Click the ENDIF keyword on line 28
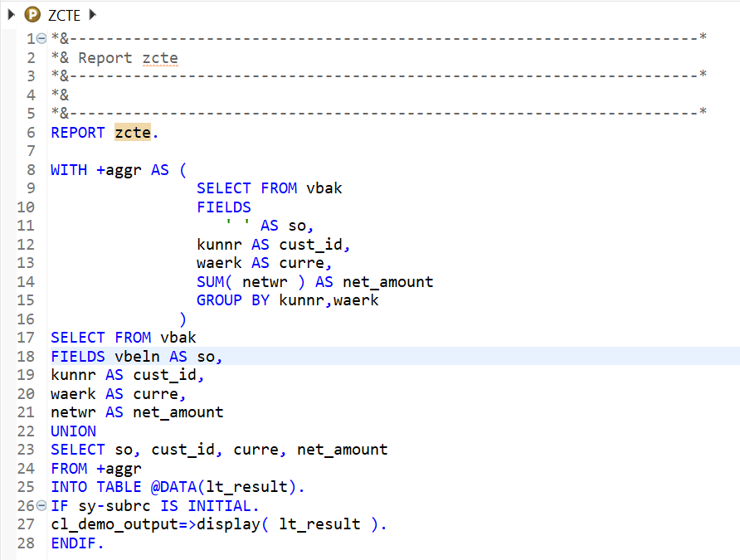740x560 pixels. (75, 543)
